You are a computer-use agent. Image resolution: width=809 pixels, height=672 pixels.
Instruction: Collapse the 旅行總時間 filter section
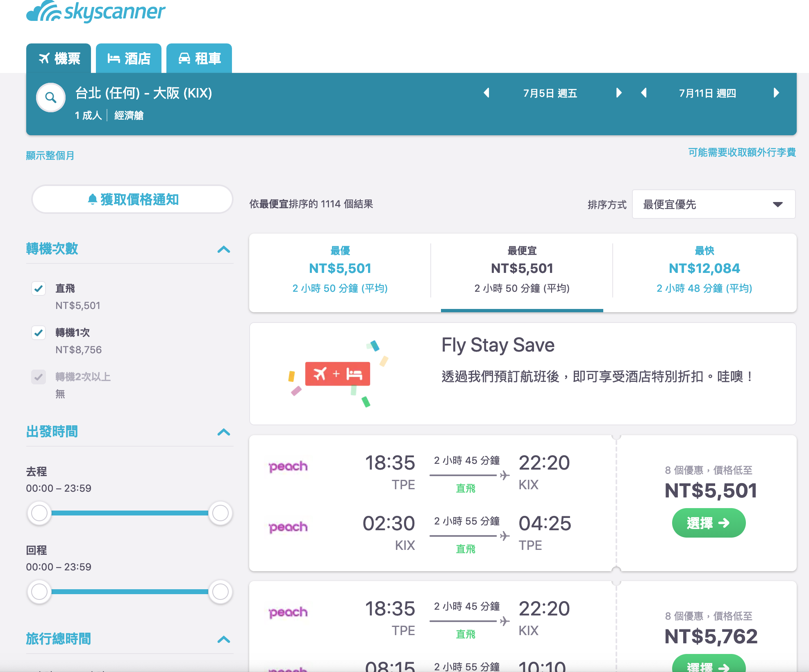(x=224, y=639)
